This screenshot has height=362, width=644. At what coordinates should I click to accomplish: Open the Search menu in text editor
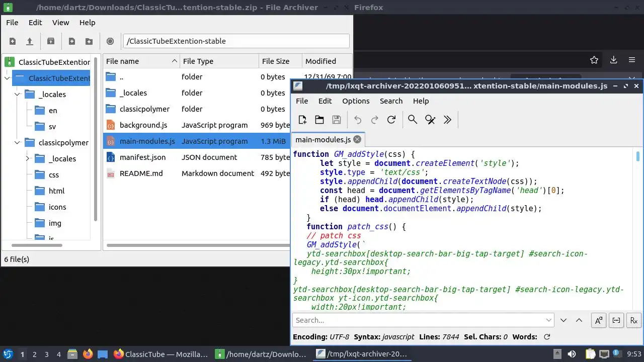pos(391,101)
